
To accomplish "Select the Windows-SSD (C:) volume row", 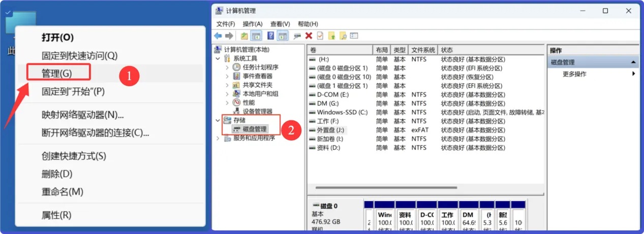I will (x=426, y=112).
